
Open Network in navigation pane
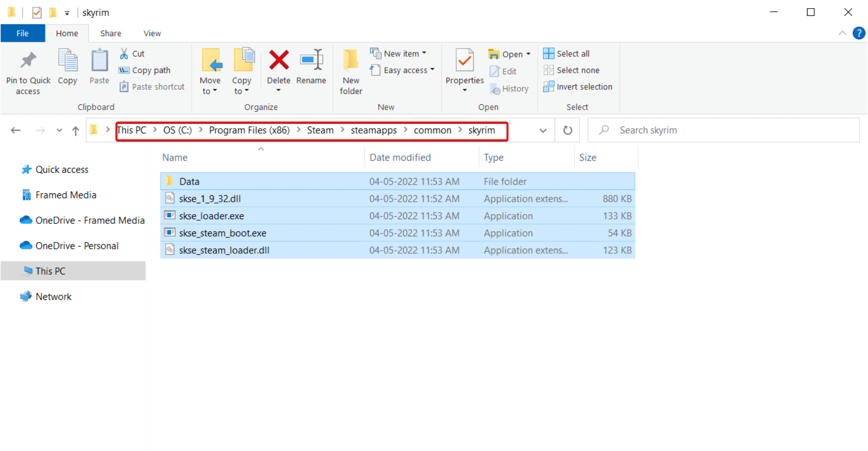coord(46,296)
